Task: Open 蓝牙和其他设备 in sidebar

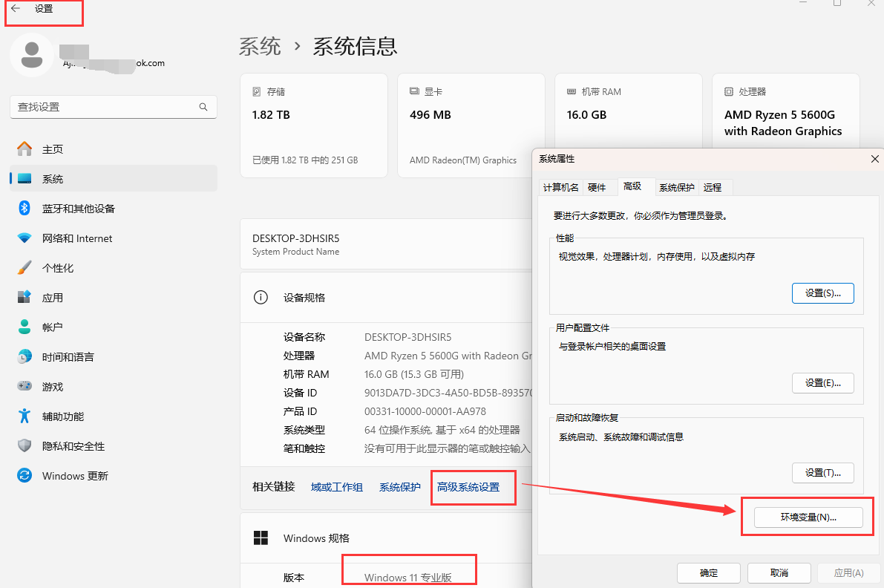Action: coord(114,209)
